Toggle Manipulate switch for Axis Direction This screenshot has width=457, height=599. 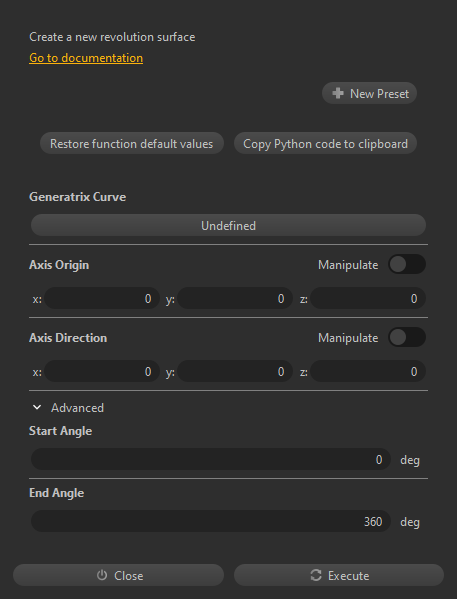coord(407,337)
